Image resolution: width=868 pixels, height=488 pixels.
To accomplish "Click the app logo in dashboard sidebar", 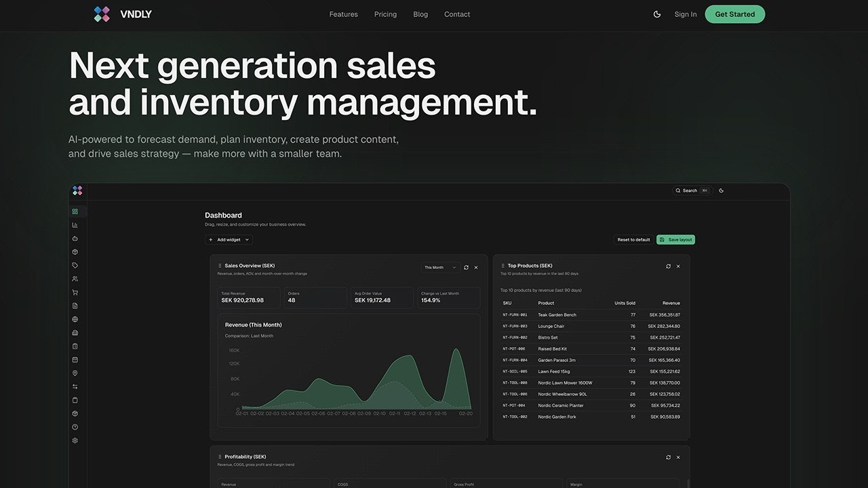I will (x=77, y=191).
